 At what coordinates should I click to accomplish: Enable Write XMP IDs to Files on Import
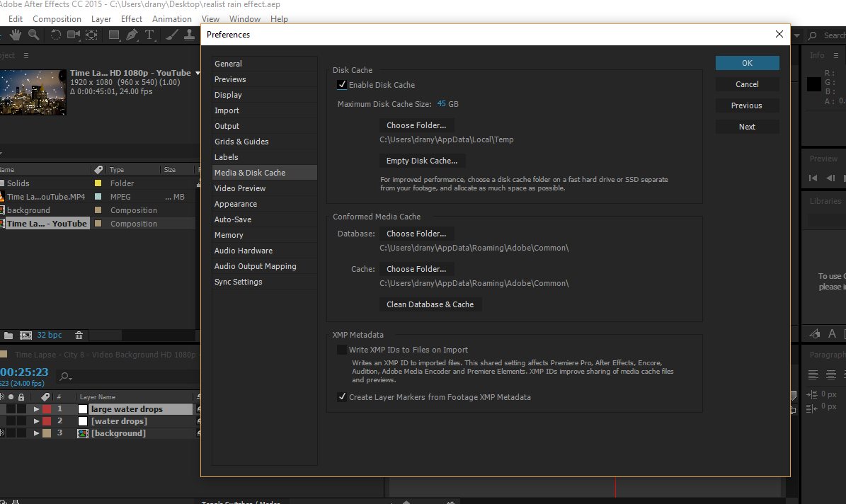[x=342, y=349]
